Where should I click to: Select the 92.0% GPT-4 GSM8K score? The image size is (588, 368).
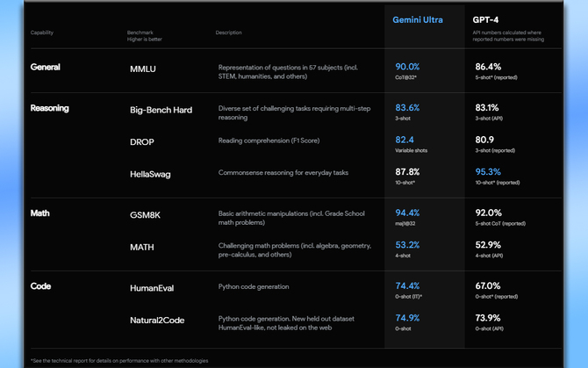pos(488,213)
